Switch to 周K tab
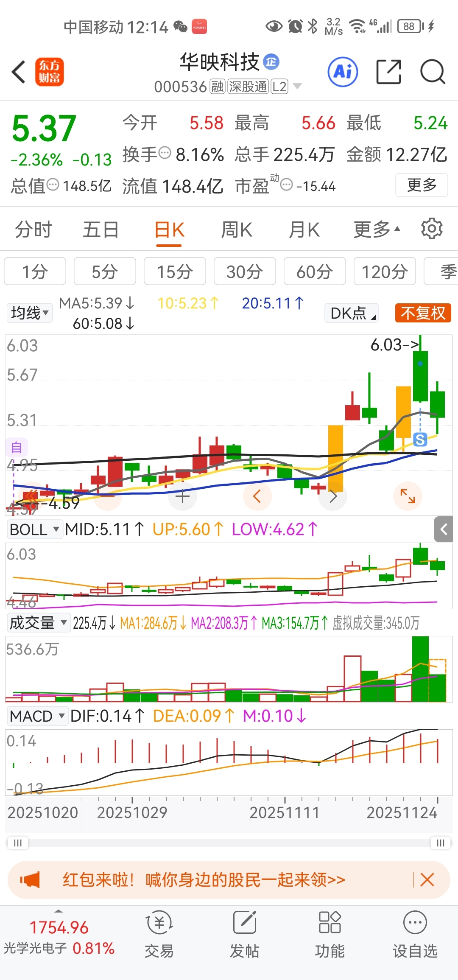The image size is (458, 980). click(237, 230)
